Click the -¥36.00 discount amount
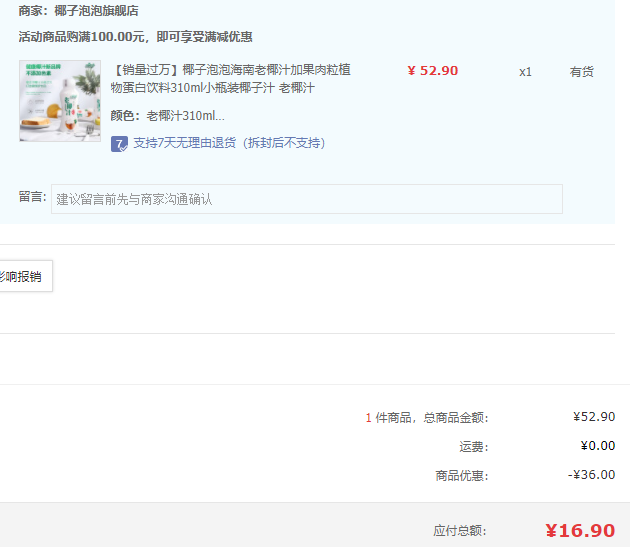The width and height of the screenshot is (630, 547). (x=591, y=475)
